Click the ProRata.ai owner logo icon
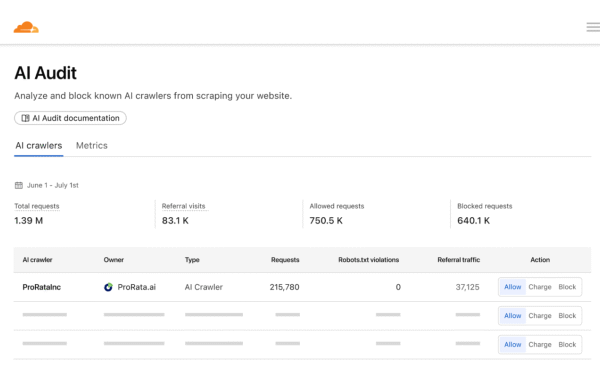The height and width of the screenshot is (385, 600). (108, 287)
